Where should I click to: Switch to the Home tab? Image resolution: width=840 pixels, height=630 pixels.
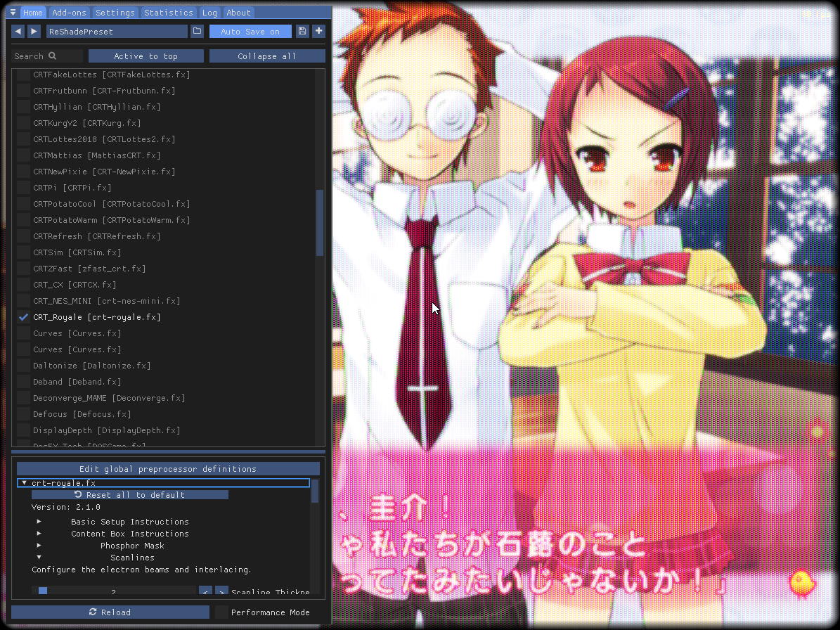point(32,13)
